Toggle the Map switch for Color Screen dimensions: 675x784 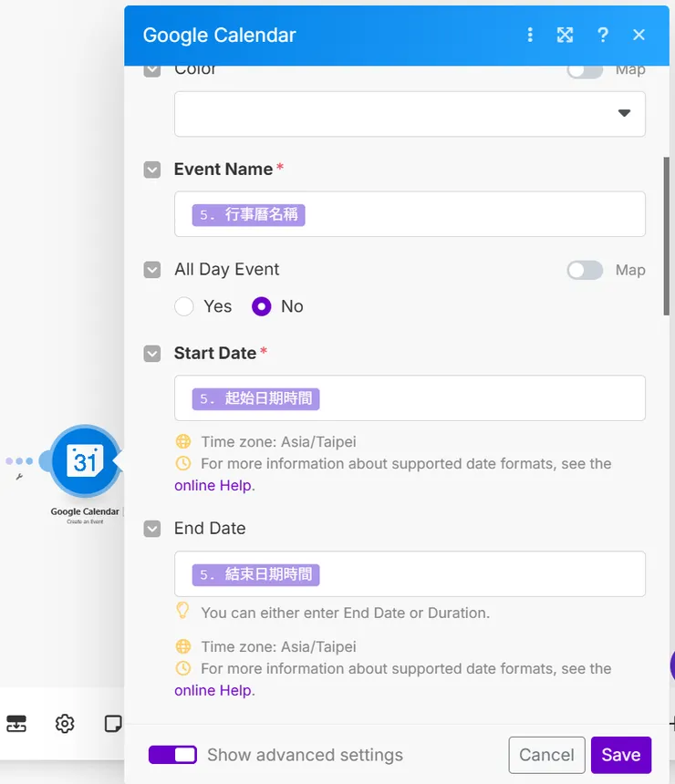585,70
